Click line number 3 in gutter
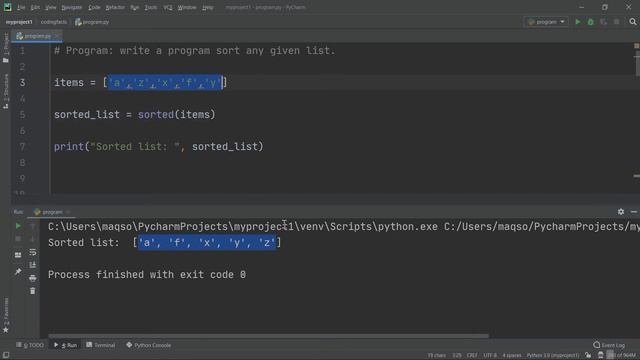The image size is (640, 360). 22,83
